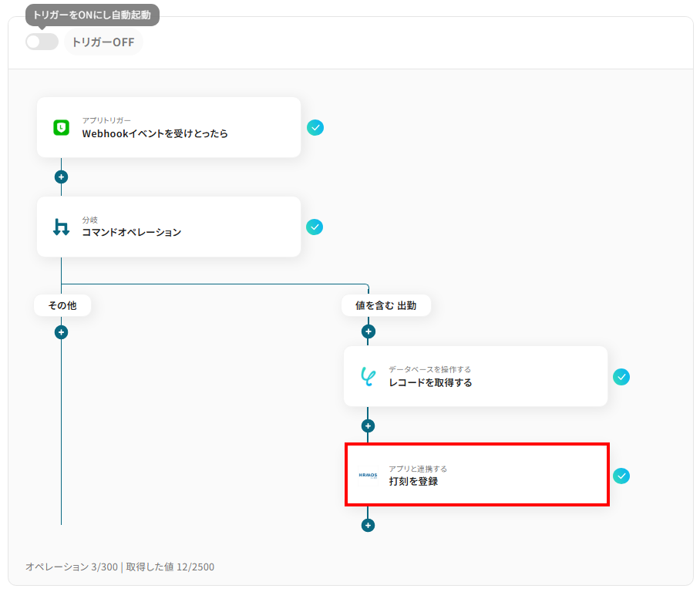The image size is (700, 592).
Task: Click the アプリと連携する caption text
Action: click(x=417, y=469)
